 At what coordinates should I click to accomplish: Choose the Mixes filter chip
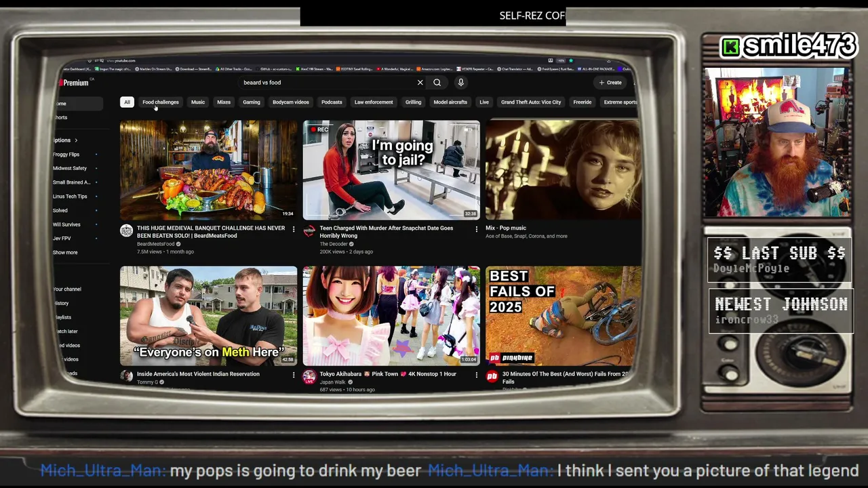pos(224,102)
